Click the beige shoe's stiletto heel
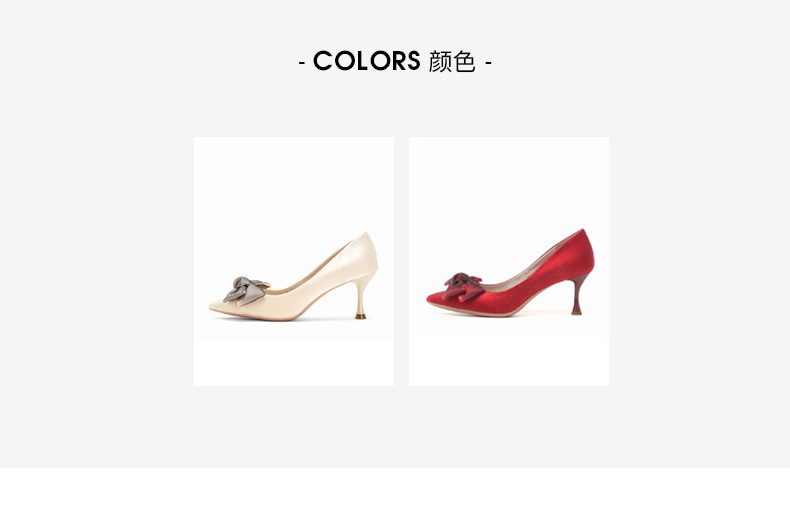790x511 pixels. pyautogui.click(x=361, y=297)
